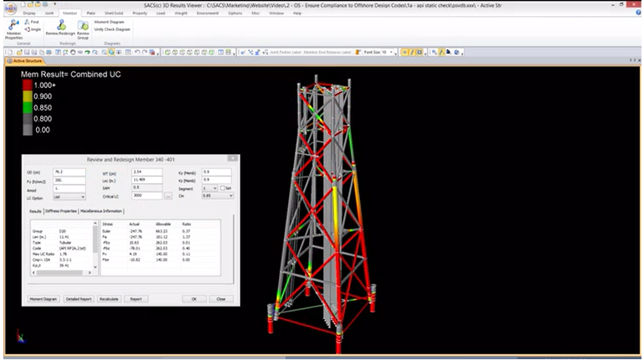Click the Critical LC browse ellipsis button

[x=168, y=197]
